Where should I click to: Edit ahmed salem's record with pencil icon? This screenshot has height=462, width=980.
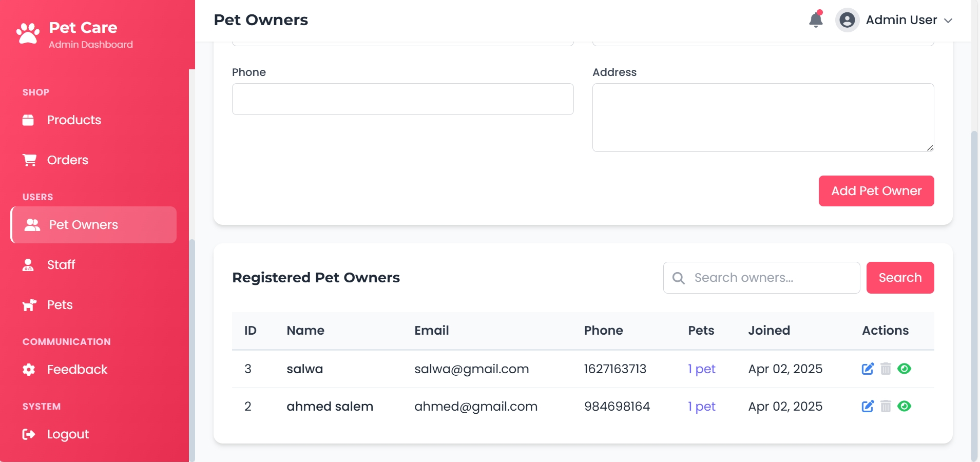click(x=867, y=407)
